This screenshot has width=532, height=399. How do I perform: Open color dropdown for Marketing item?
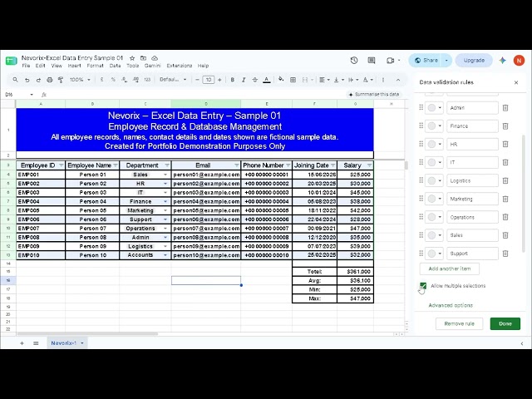pos(434,199)
